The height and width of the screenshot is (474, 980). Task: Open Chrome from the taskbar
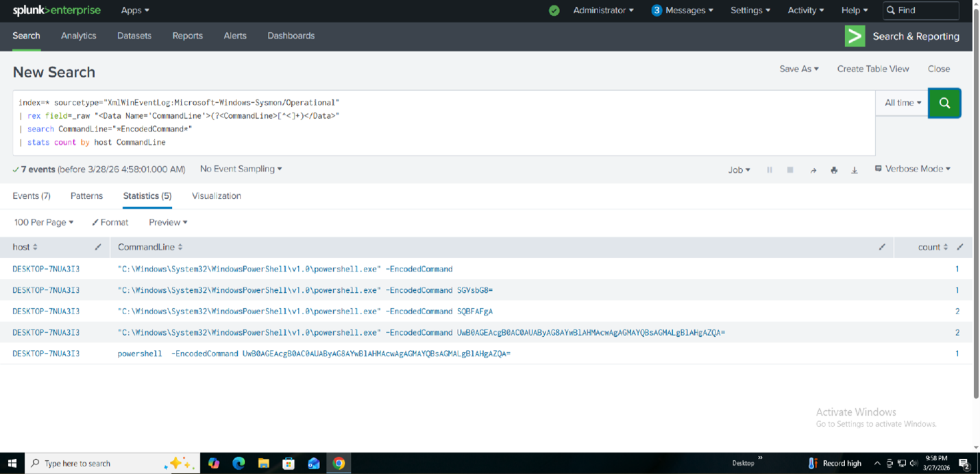339,463
